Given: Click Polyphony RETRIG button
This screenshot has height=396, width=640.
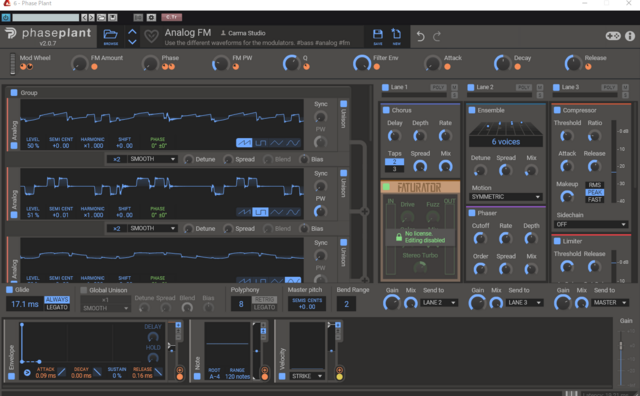Looking at the screenshot, I should [x=264, y=299].
